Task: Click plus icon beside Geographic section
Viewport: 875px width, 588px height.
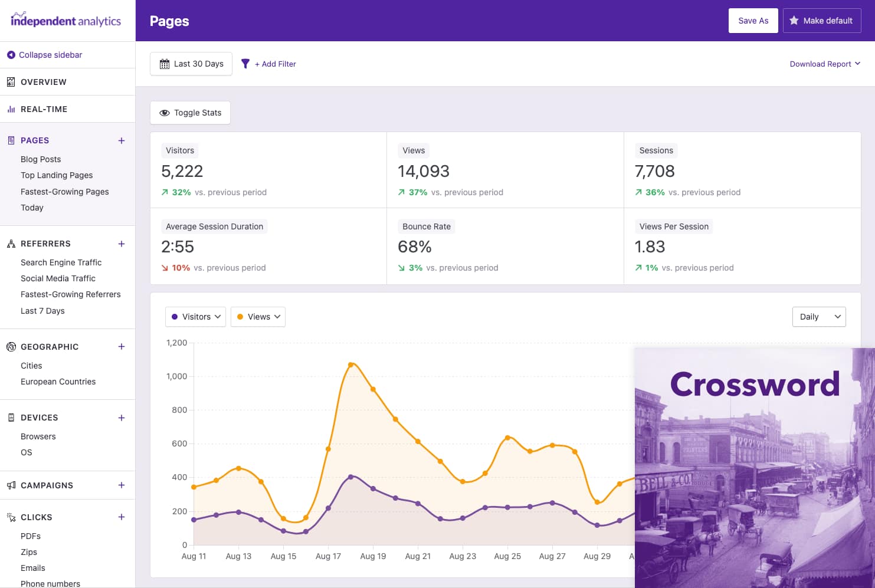Action: coord(122,347)
